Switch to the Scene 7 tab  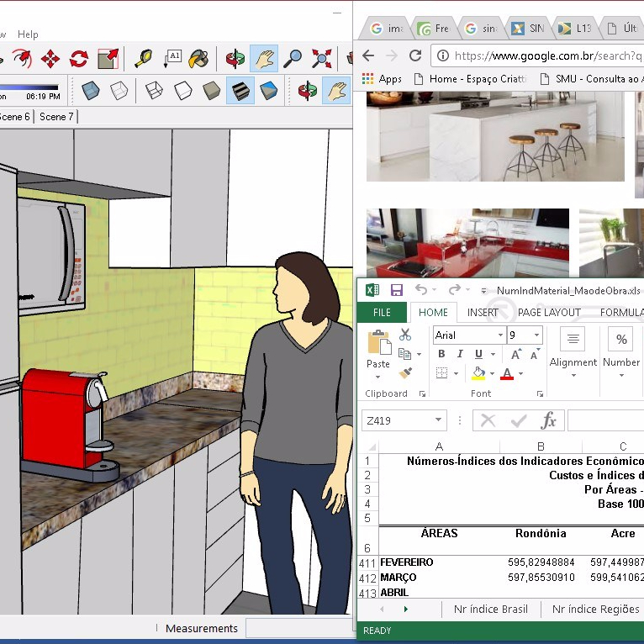56,117
